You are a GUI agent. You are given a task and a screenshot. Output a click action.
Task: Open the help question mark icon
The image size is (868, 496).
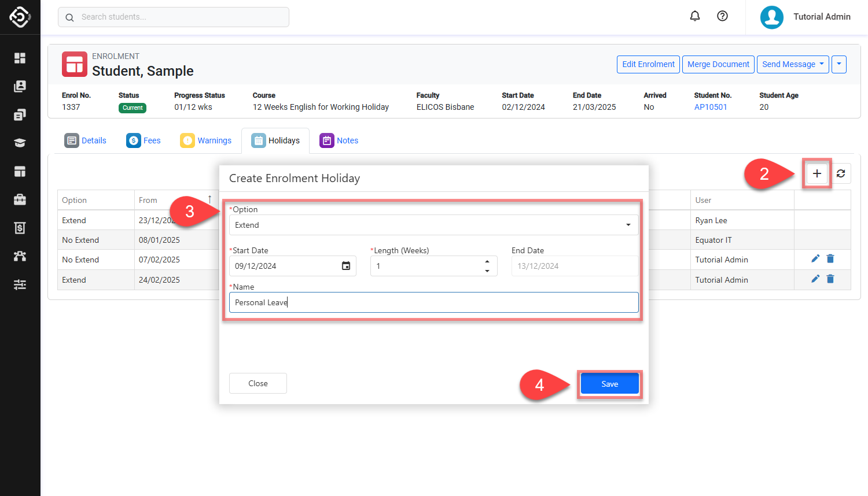coord(722,16)
